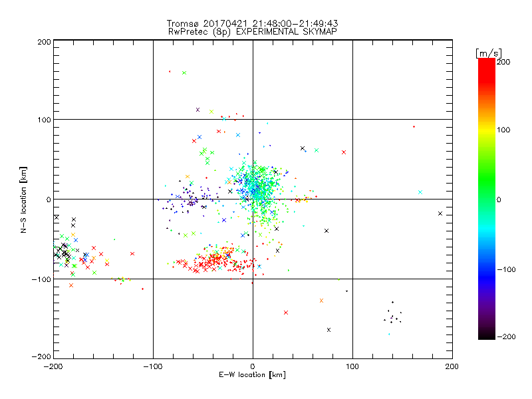This screenshot has width=532, height=399.
Task: Click the dense cyan-green echo cluster at center
Action: [x=258, y=190]
